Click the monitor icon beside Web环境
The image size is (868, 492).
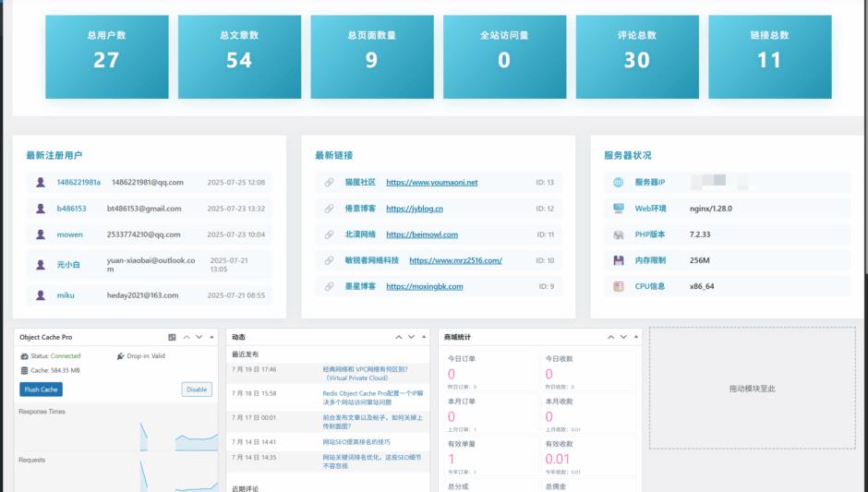pos(618,209)
